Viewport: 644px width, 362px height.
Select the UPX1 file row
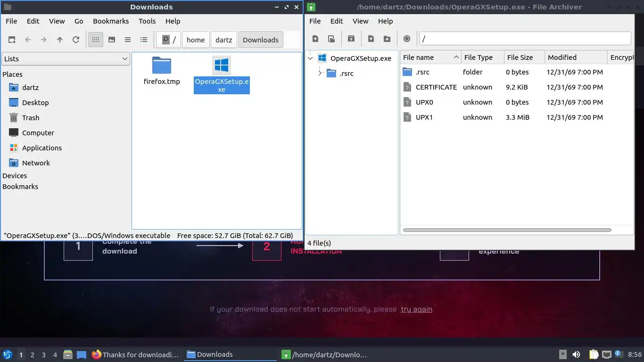517,117
